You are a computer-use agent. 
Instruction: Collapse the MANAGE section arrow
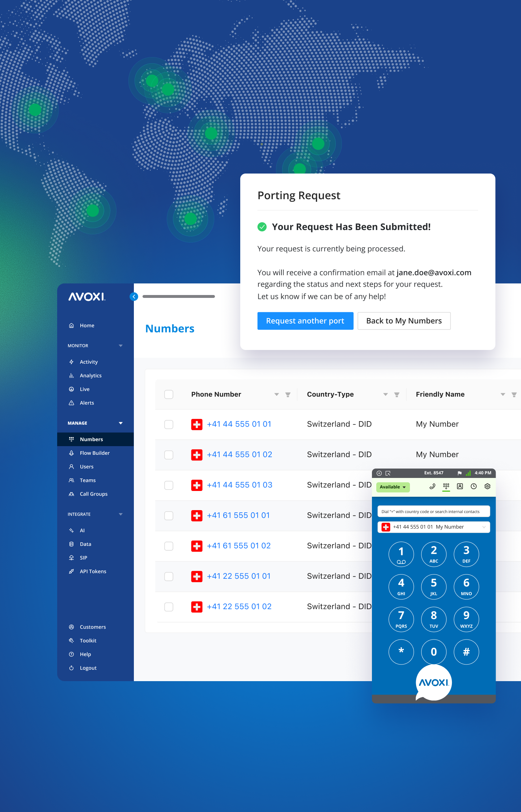[121, 423]
